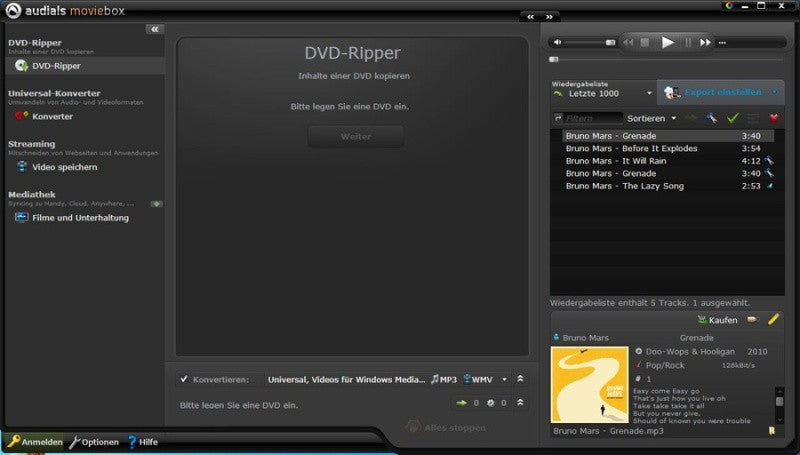The image size is (800, 455).
Task: Click the Konverter red-dots icon
Action: coord(21,116)
